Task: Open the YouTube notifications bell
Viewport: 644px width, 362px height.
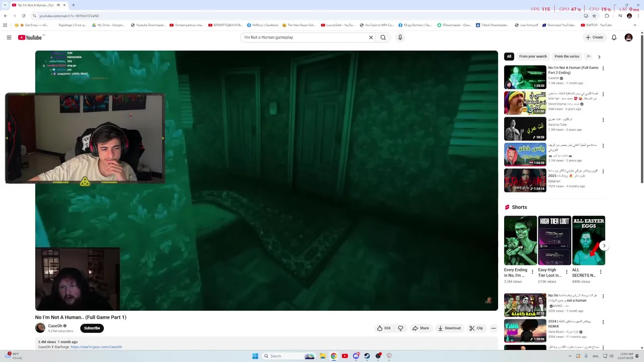Action: tap(614, 37)
